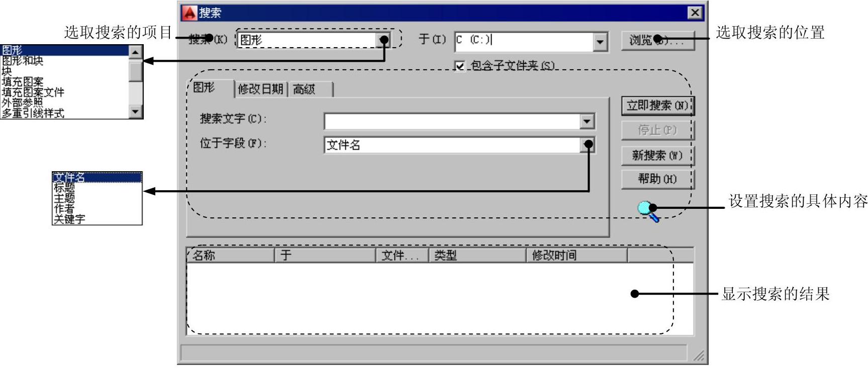The image size is (868, 372).
Task: Switch to the 修改日期 tab
Action: click(x=260, y=89)
